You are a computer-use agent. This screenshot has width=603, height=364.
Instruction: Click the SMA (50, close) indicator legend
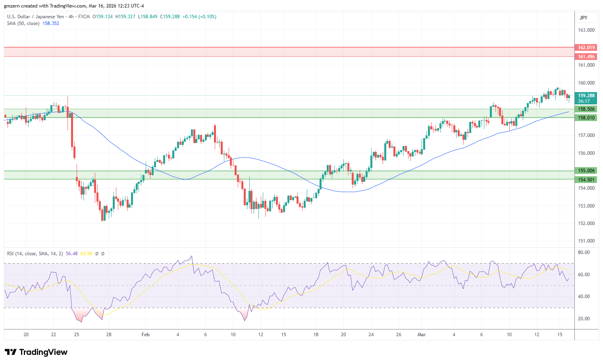click(23, 23)
